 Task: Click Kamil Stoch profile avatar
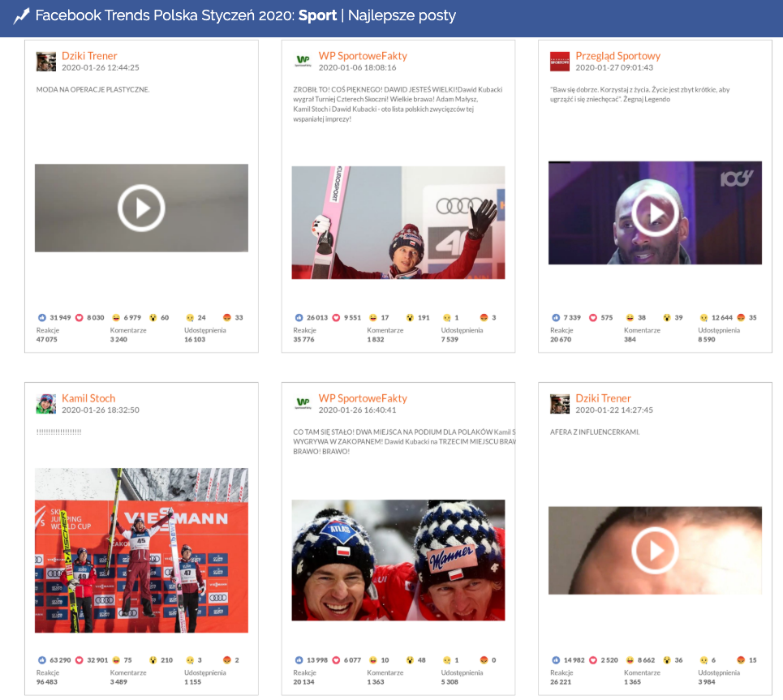click(x=46, y=404)
